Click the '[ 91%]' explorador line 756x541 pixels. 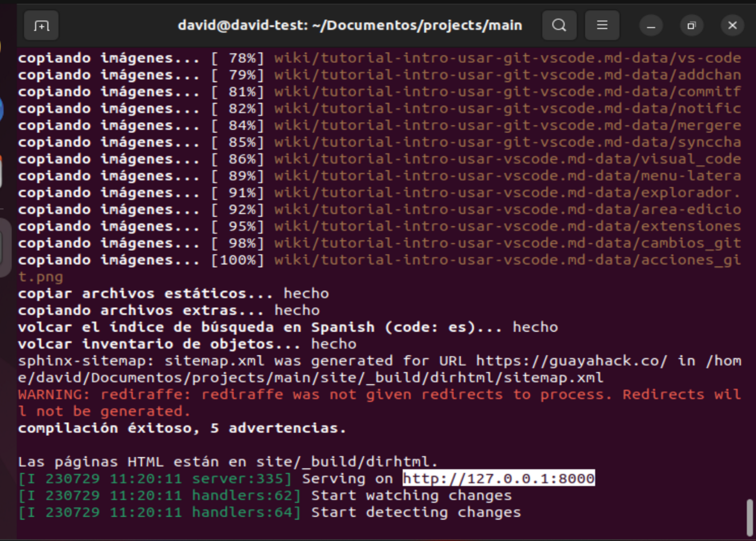pos(379,193)
